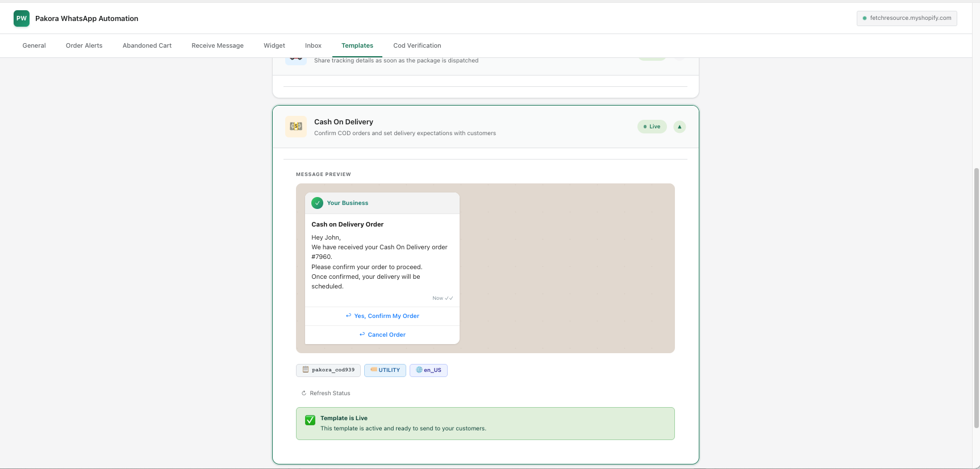Select the Widget tab
The width and height of the screenshot is (980, 469).
274,45
